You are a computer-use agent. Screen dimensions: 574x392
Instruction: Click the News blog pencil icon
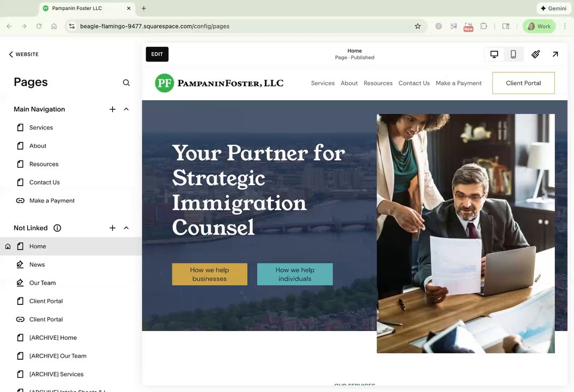point(20,265)
